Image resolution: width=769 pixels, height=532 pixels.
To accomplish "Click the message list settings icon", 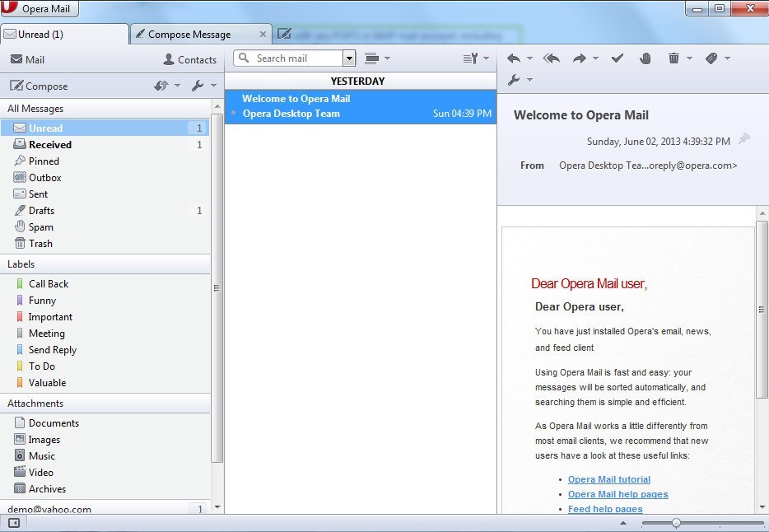I will 470,58.
